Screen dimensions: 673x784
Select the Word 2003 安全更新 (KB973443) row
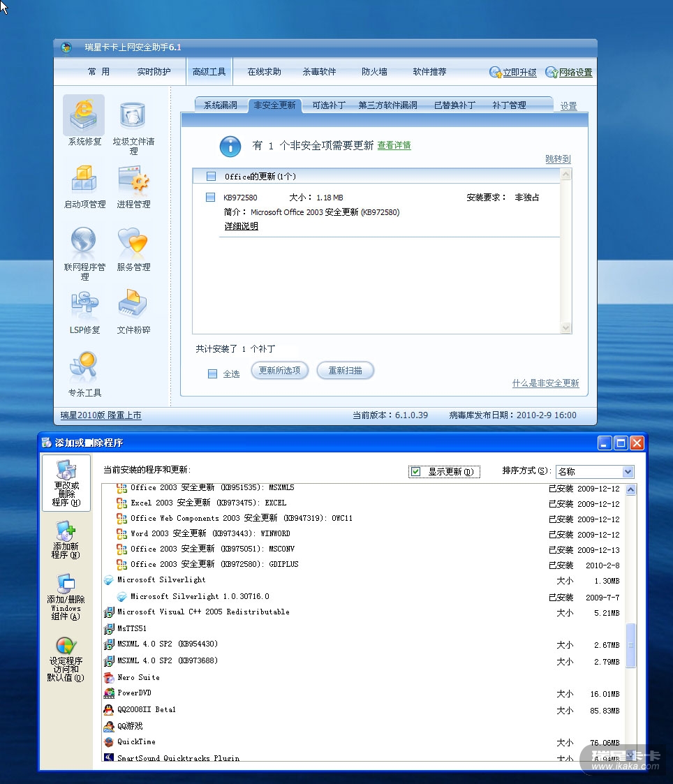pyautogui.click(x=363, y=534)
